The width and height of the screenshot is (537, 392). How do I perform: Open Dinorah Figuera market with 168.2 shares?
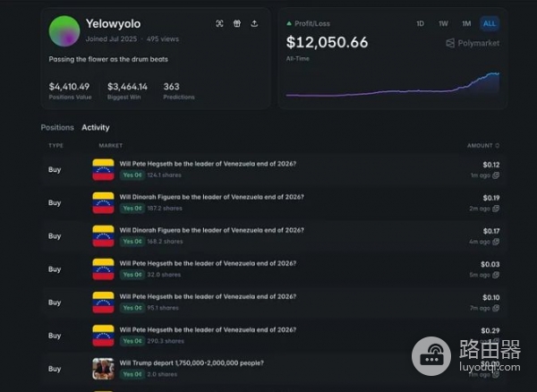pos(211,230)
